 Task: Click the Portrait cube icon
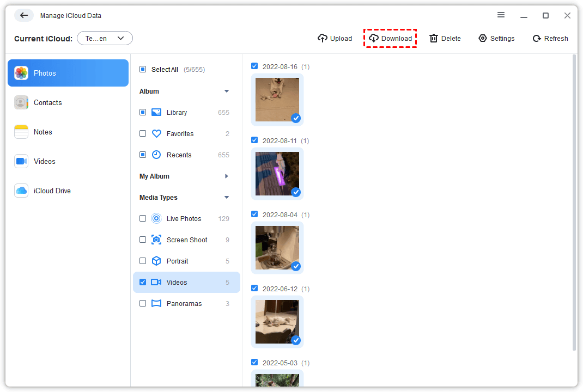(156, 261)
